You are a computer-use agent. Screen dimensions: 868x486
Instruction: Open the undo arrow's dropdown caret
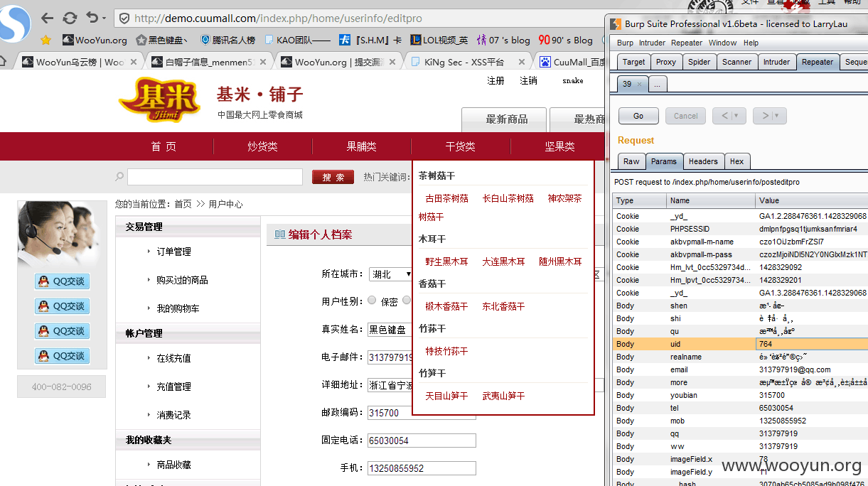[104, 18]
